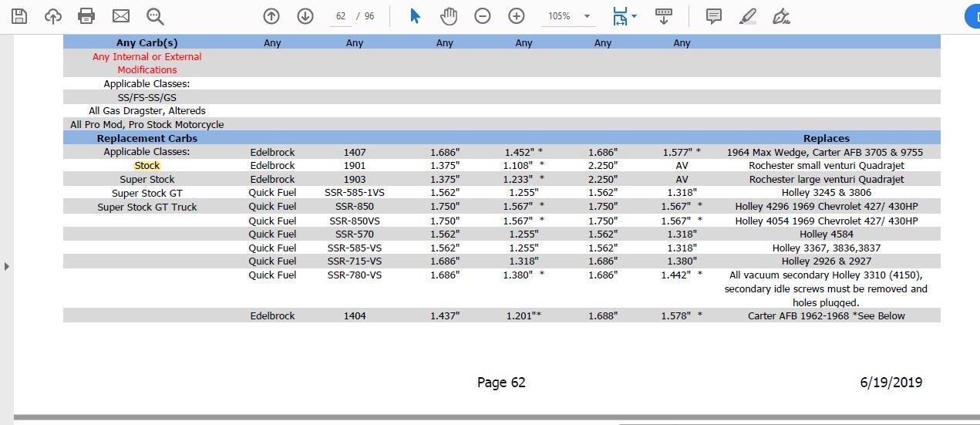This screenshot has height=425, width=980.
Task: Click Holley 2926 & 2927 cell
Action: point(827,261)
